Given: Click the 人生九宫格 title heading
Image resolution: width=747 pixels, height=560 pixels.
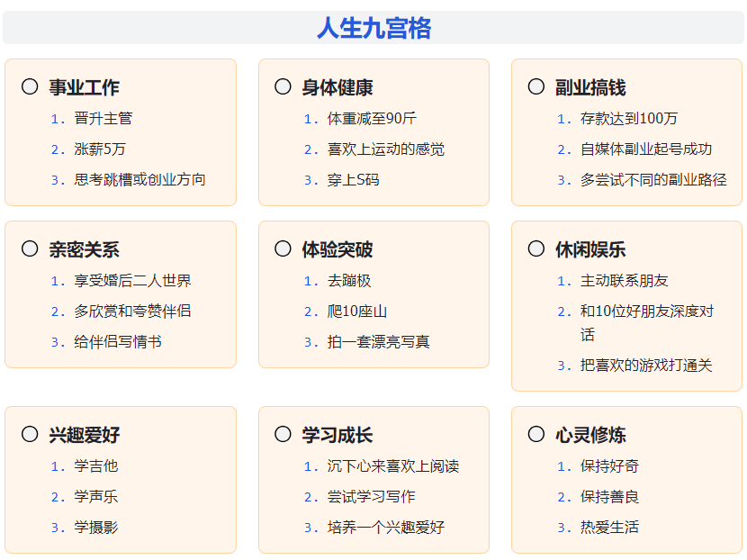Looking at the screenshot, I should coord(374,28).
